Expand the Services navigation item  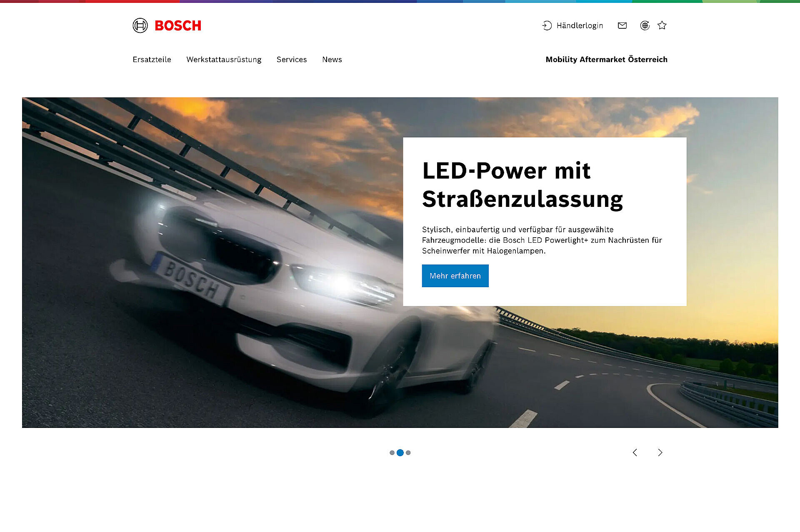click(x=291, y=60)
